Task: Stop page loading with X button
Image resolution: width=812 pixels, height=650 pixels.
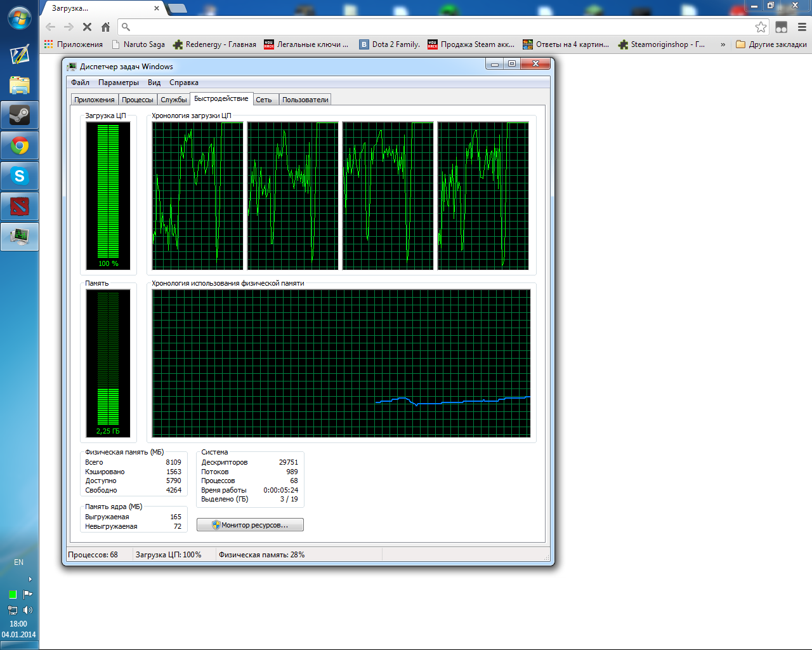Action: click(x=87, y=27)
